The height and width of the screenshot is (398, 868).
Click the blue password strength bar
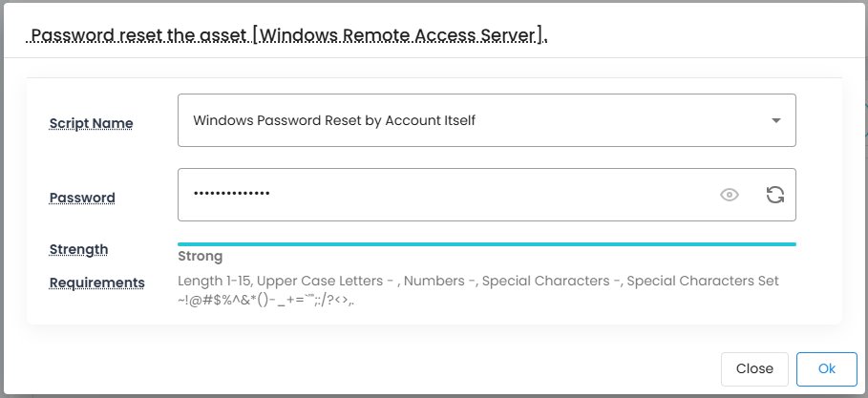tap(486, 244)
